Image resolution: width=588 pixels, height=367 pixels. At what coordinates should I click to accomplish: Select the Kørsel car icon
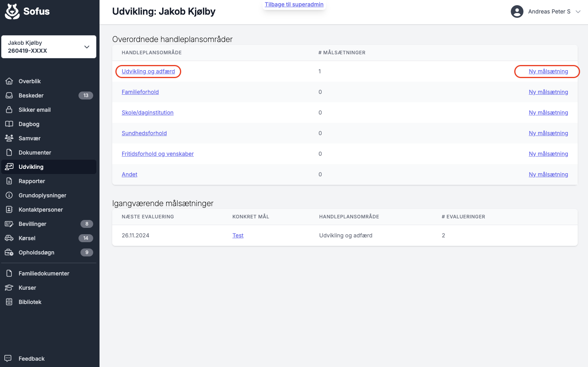pos(9,238)
